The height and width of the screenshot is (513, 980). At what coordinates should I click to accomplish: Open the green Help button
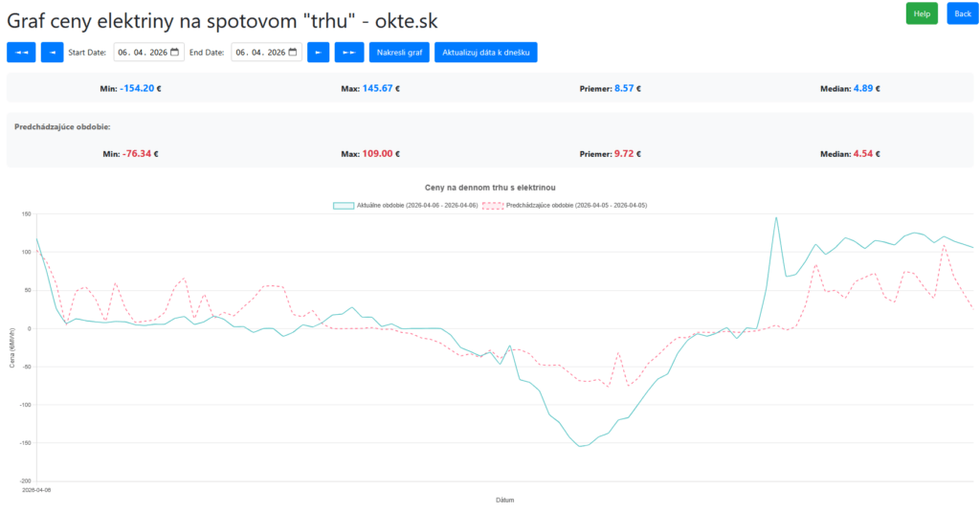click(x=922, y=13)
